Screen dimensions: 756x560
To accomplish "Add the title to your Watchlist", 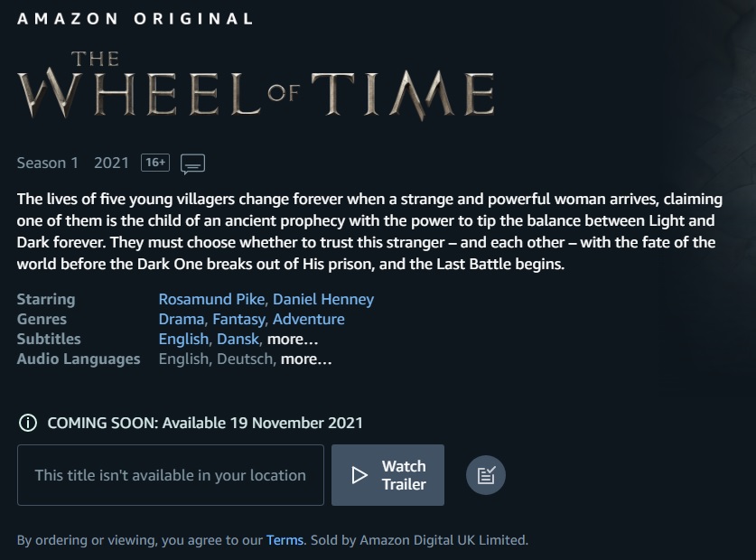I will [x=486, y=475].
